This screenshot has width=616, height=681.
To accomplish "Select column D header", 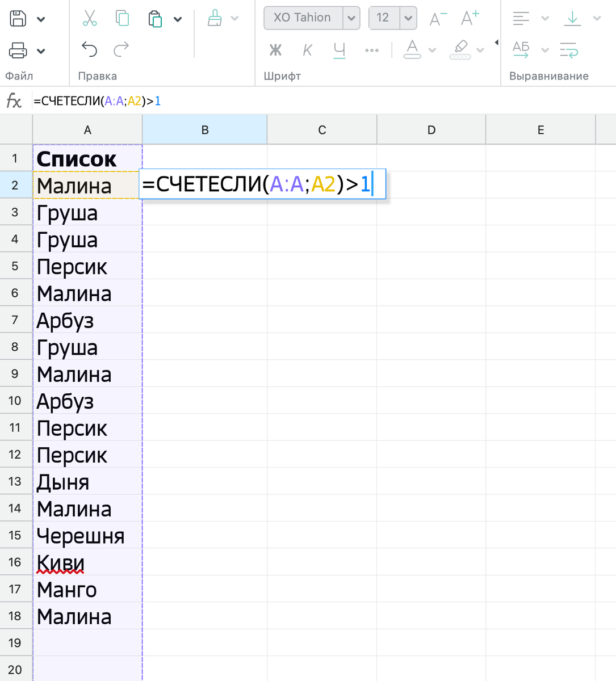I will tap(431, 130).
